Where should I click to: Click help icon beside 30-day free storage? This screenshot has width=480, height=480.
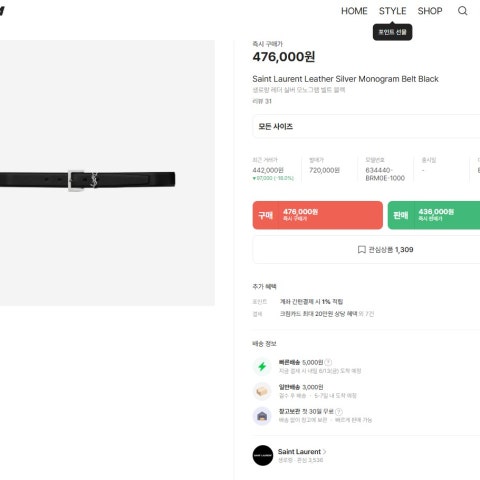pos(339,412)
